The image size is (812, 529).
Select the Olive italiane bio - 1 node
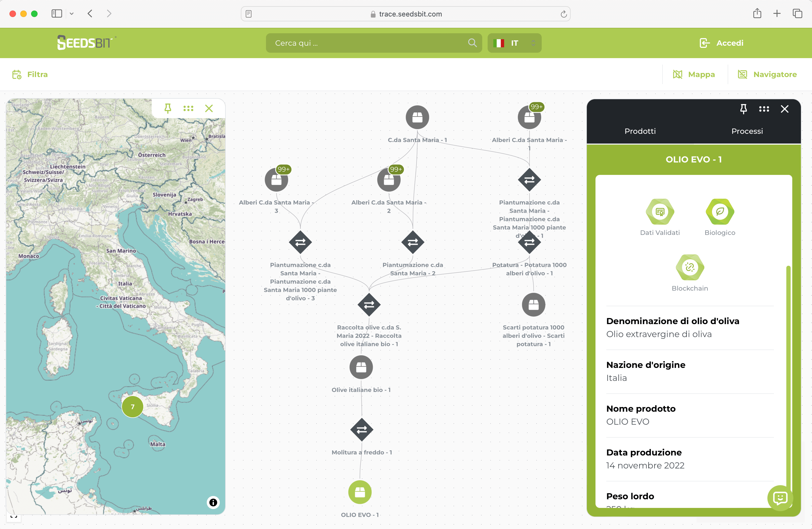click(361, 367)
